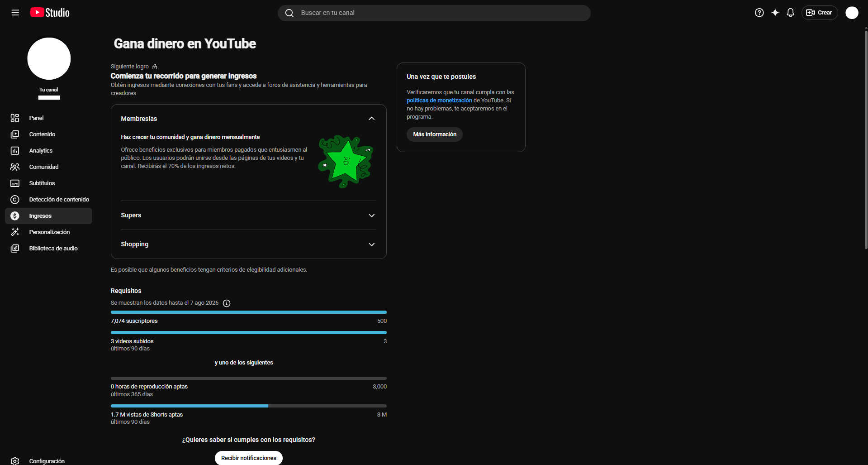This screenshot has height=465, width=868.
Task: Click the Buscar en tu canal search field
Action: click(434, 13)
